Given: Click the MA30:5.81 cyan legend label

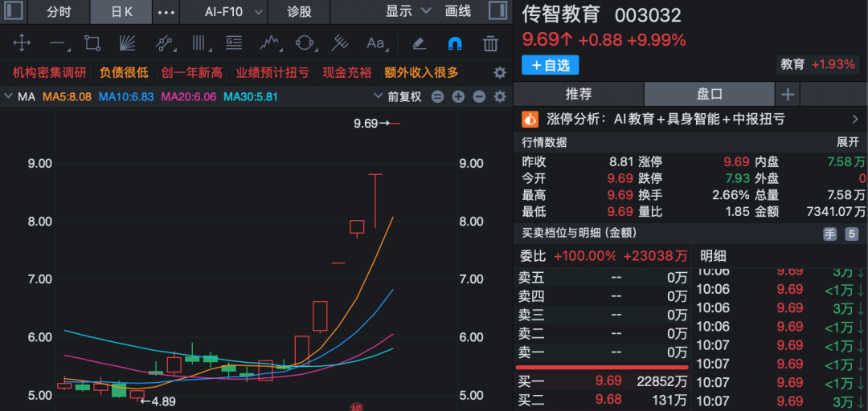Looking at the screenshot, I should 250,97.
